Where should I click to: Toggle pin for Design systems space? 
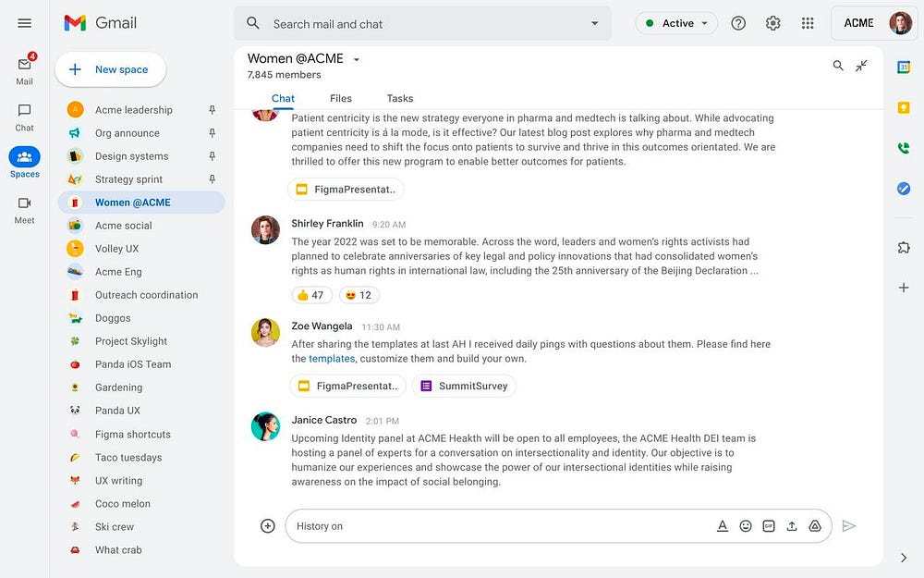click(x=212, y=156)
